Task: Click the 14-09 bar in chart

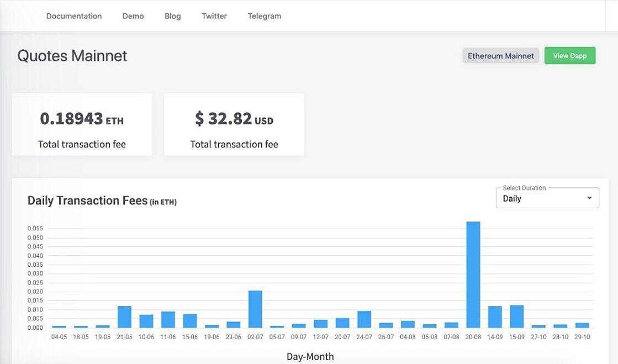Action: [x=495, y=316]
